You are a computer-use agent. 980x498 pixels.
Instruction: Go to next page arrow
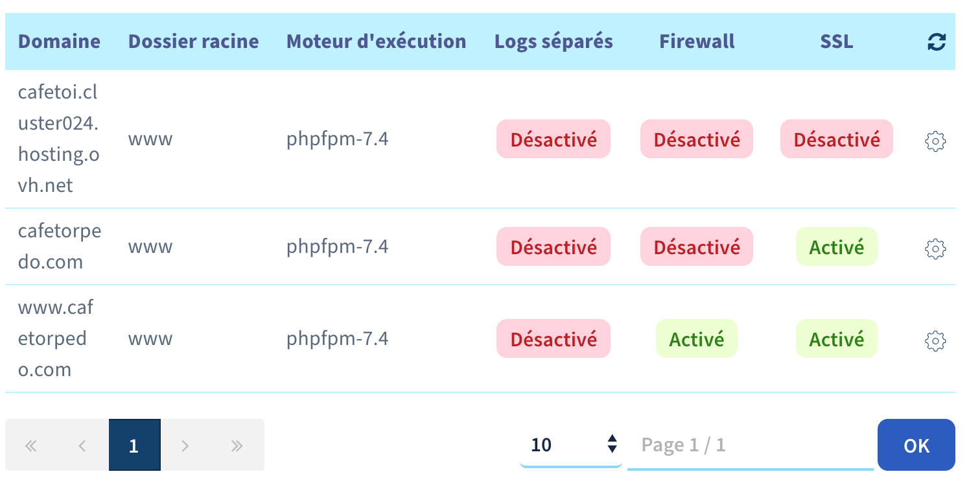[x=185, y=445]
